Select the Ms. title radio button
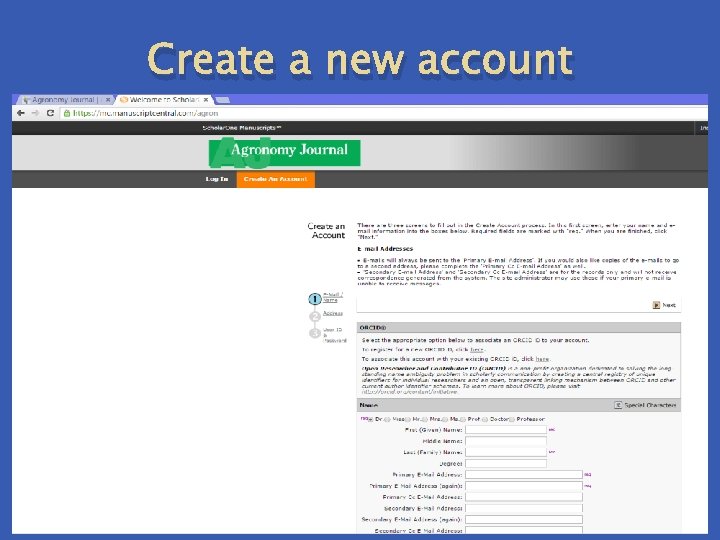Screen dimensions: 720x540 (x=444, y=419)
